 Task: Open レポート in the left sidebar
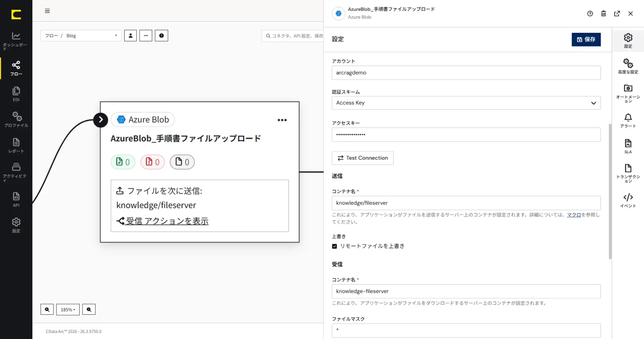click(x=16, y=145)
